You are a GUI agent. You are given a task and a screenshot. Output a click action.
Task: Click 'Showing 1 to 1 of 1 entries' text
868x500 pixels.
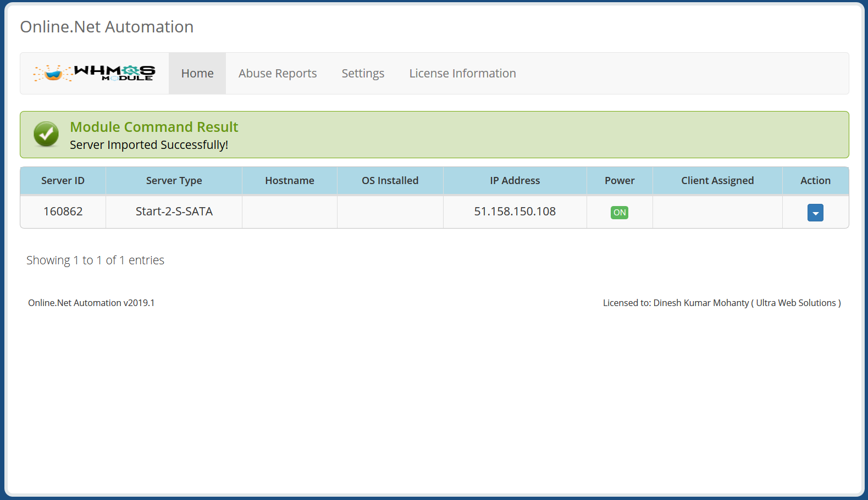pos(95,260)
